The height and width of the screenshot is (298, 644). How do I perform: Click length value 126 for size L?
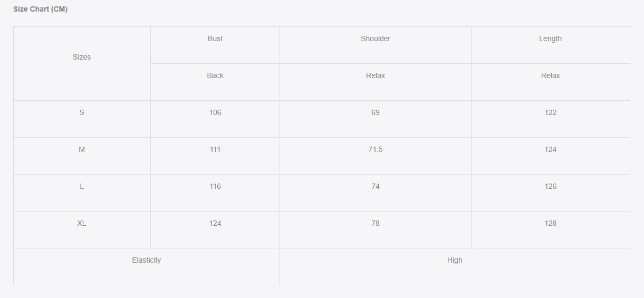point(550,186)
